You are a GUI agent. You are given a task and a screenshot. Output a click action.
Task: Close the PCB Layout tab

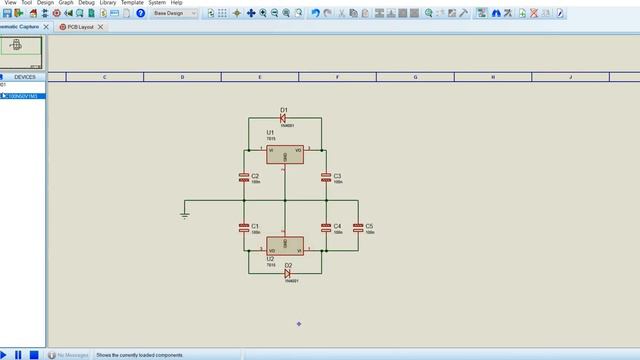[x=100, y=27]
